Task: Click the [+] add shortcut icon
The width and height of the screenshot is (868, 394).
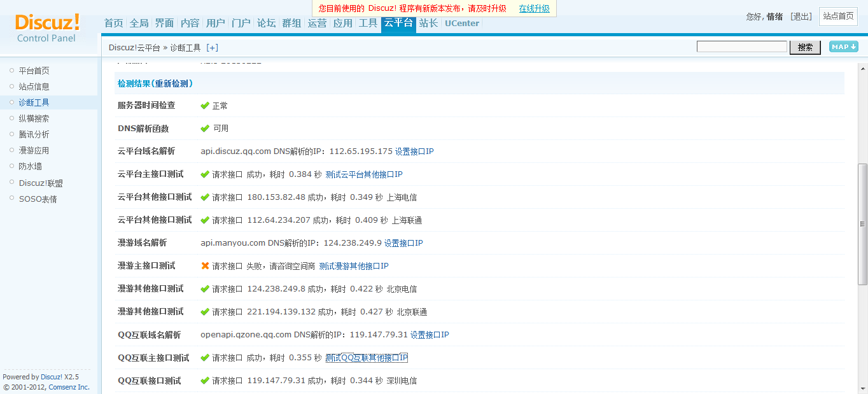Action: [212, 48]
